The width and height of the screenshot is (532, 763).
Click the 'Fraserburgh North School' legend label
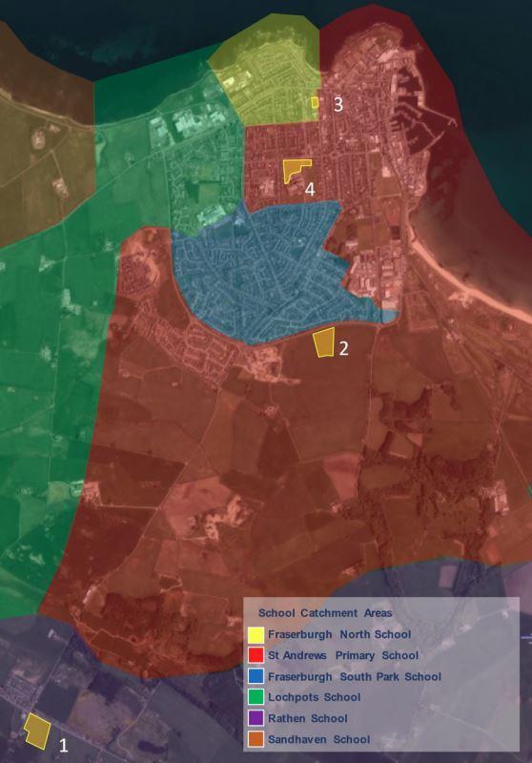(339, 634)
